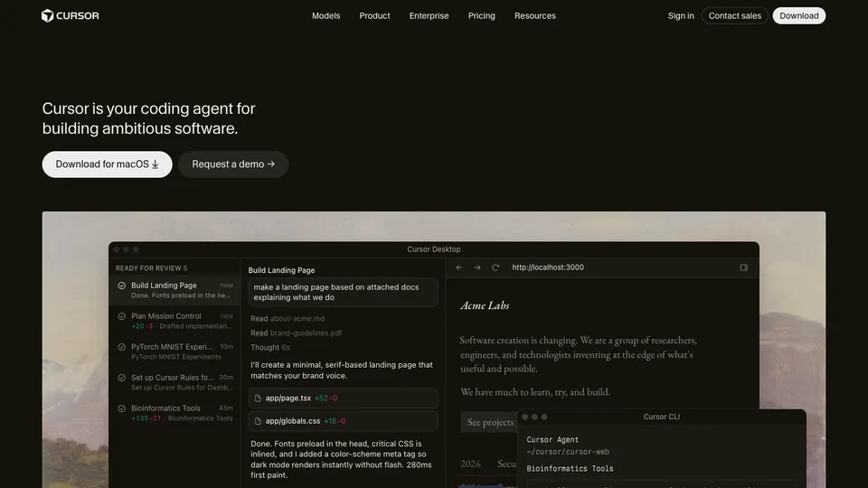The image size is (868, 488).
Task: Click the Cursor Desktop window title
Action: click(434, 249)
